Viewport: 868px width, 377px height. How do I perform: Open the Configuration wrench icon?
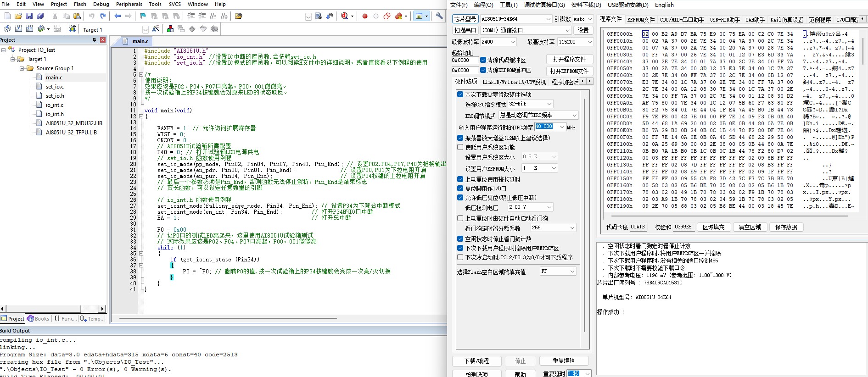tap(439, 16)
